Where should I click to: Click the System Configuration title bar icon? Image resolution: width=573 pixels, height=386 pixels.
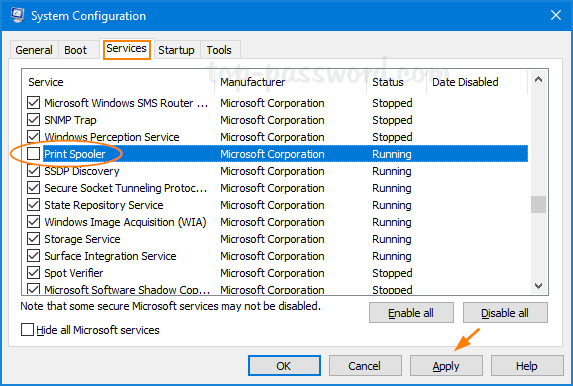pyautogui.click(x=17, y=15)
